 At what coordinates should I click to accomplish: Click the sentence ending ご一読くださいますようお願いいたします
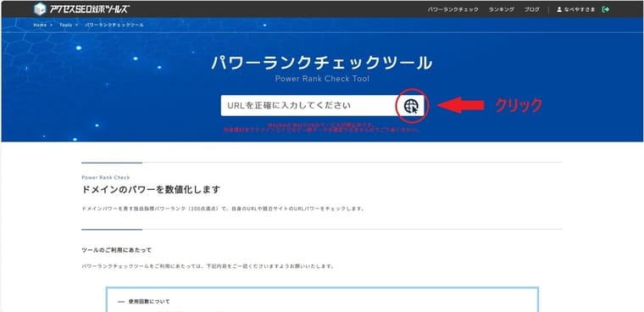point(208,266)
